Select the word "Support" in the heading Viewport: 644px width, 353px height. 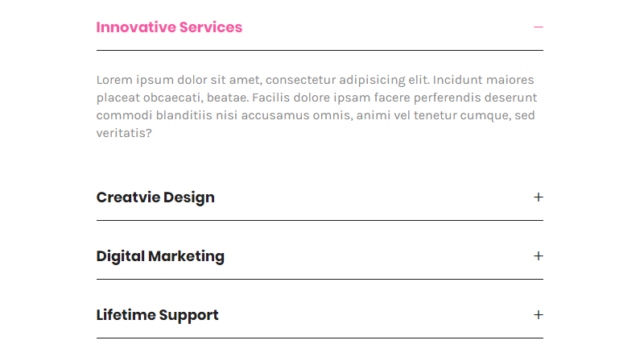pyautogui.click(x=188, y=315)
